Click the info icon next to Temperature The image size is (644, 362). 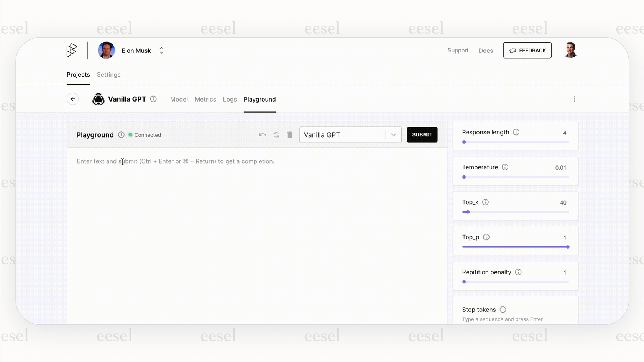[x=505, y=167]
